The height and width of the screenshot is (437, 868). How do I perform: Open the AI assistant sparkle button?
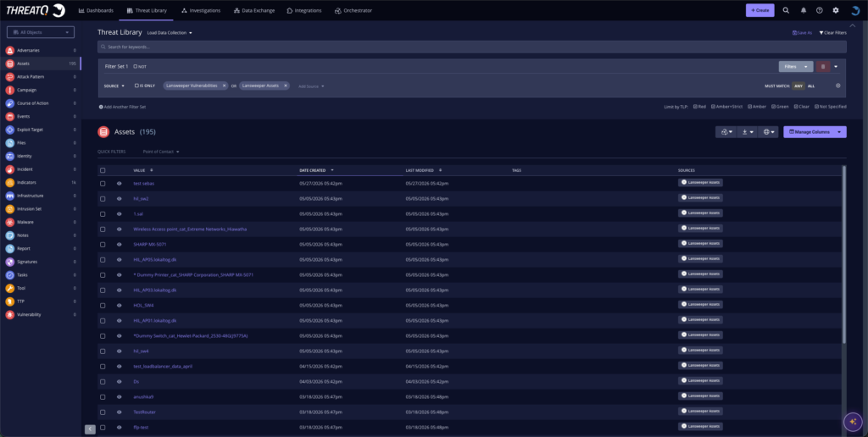(x=853, y=422)
